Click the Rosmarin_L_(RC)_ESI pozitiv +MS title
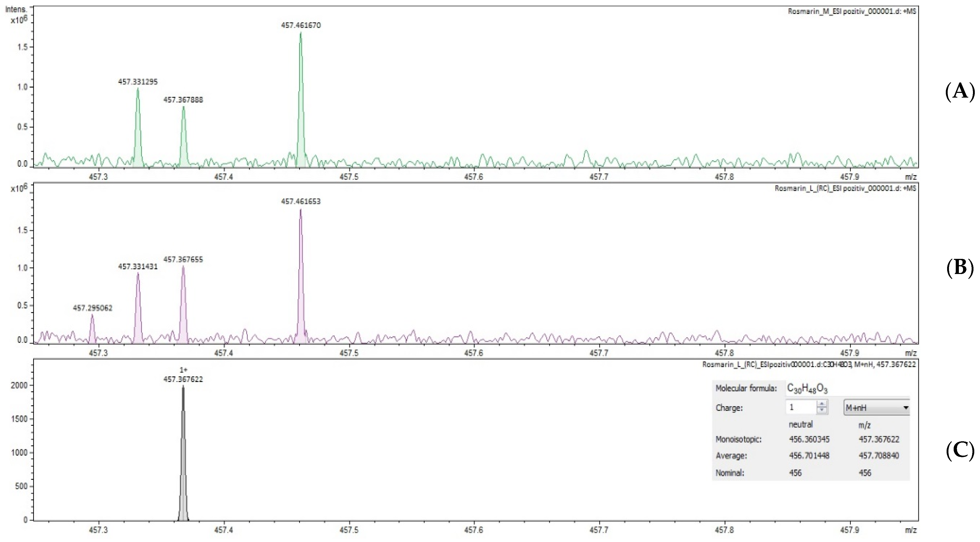 point(845,188)
